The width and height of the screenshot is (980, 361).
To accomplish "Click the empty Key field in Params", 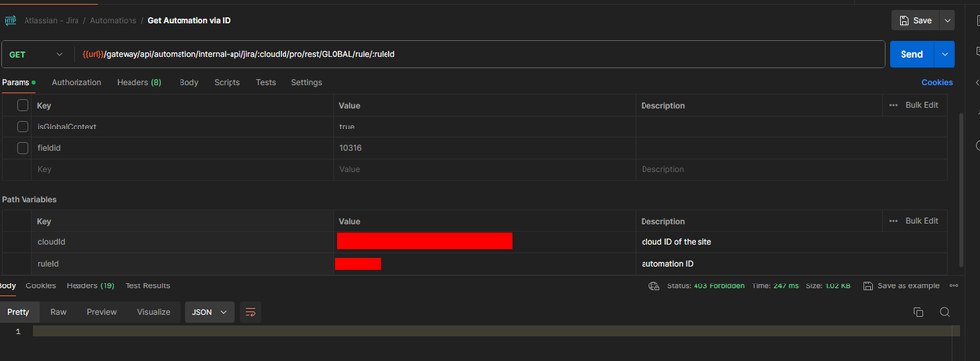I will (x=181, y=170).
